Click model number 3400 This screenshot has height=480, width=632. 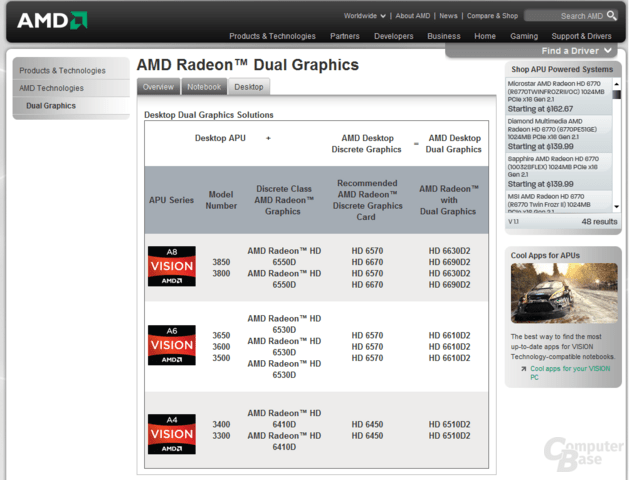(221, 424)
